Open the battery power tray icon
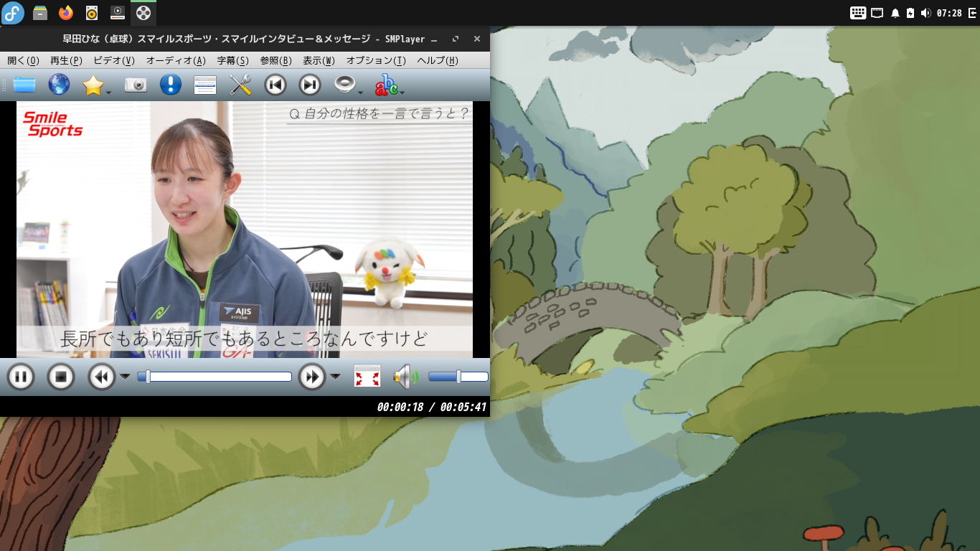This screenshot has height=551, width=980. [x=910, y=13]
